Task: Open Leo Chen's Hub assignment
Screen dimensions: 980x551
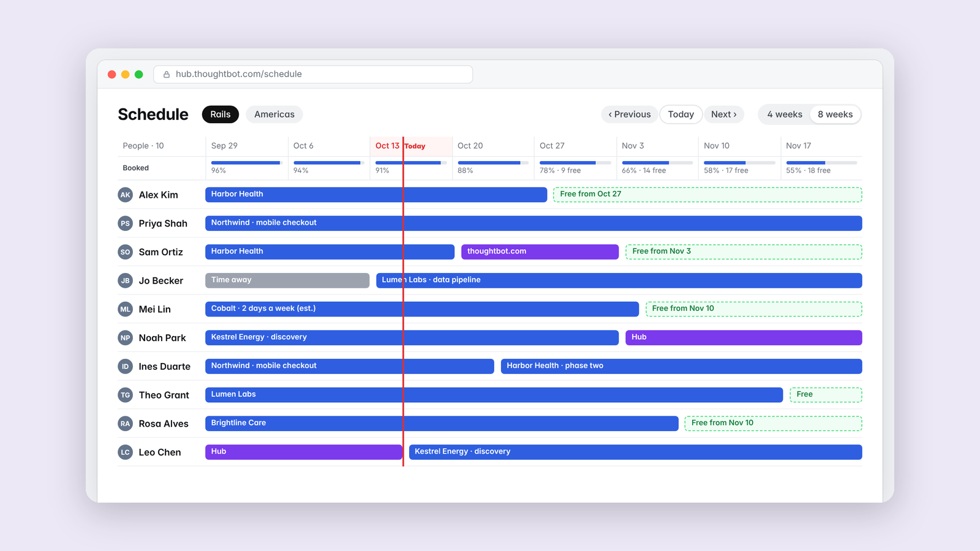Action: 304,452
